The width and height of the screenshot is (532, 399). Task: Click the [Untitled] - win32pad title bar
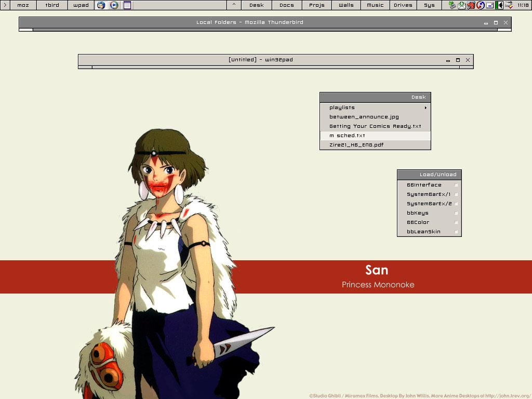point(261,60)
